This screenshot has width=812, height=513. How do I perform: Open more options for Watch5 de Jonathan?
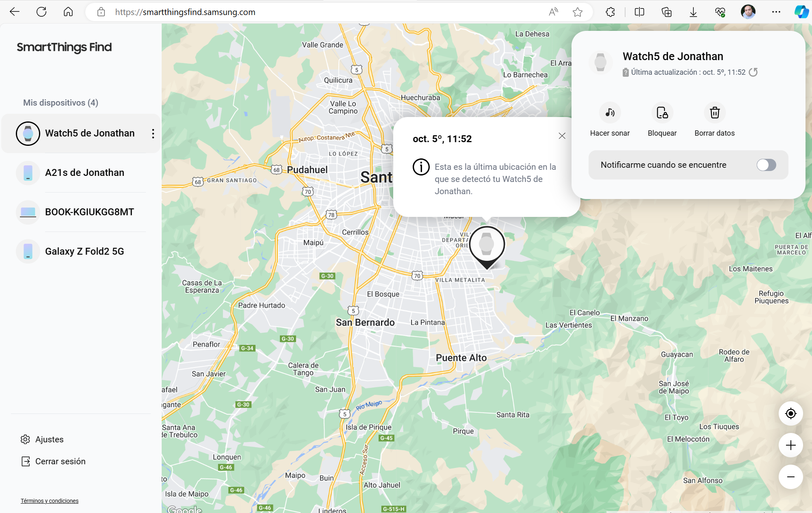(153, 133)
